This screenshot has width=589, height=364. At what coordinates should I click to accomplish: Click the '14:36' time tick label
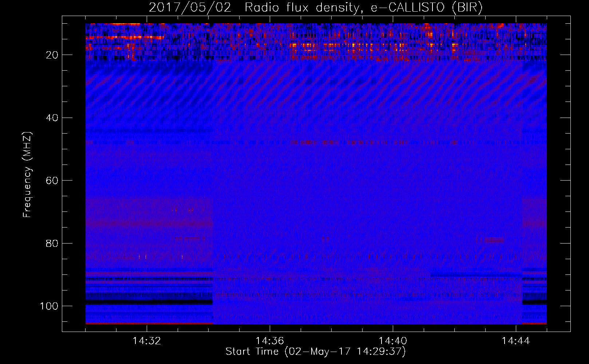point(270,341)
